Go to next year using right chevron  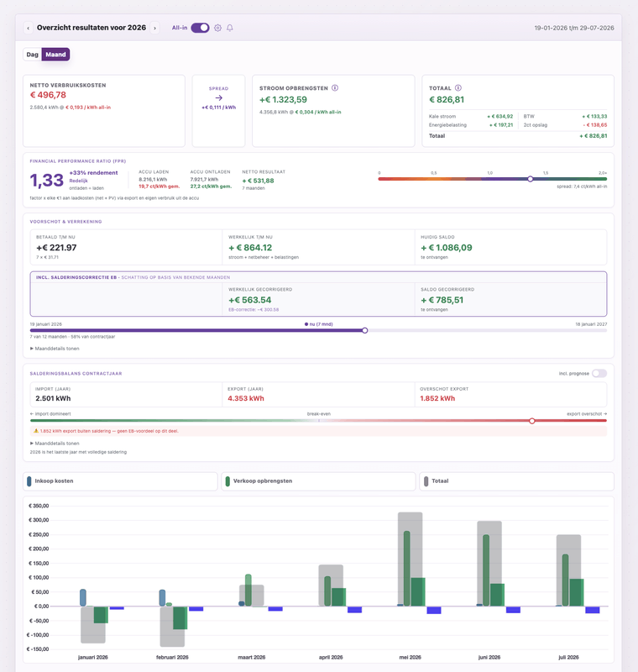click(x=155, y=28)
